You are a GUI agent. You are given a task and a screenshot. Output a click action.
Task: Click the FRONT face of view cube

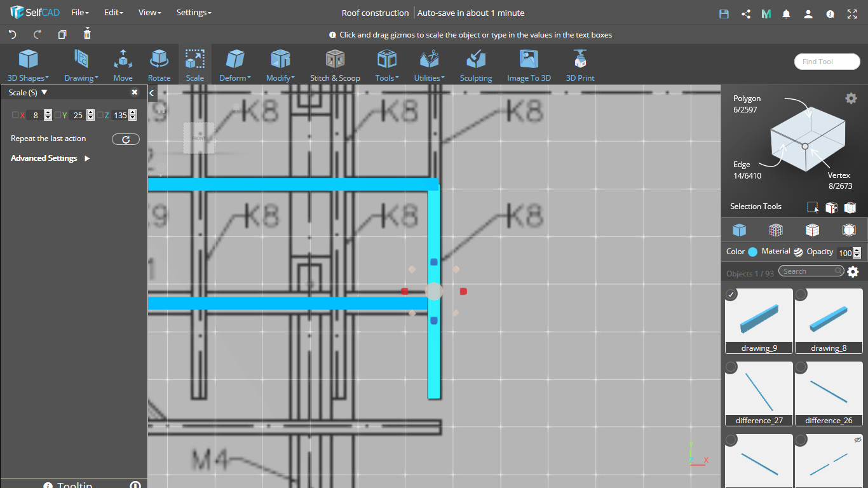coord(200,138)
